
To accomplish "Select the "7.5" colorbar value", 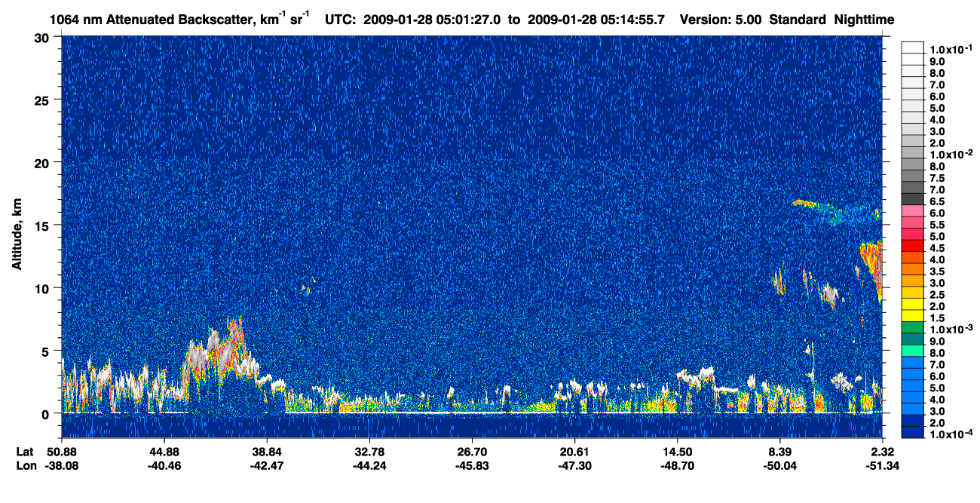I will coord(937,178).
